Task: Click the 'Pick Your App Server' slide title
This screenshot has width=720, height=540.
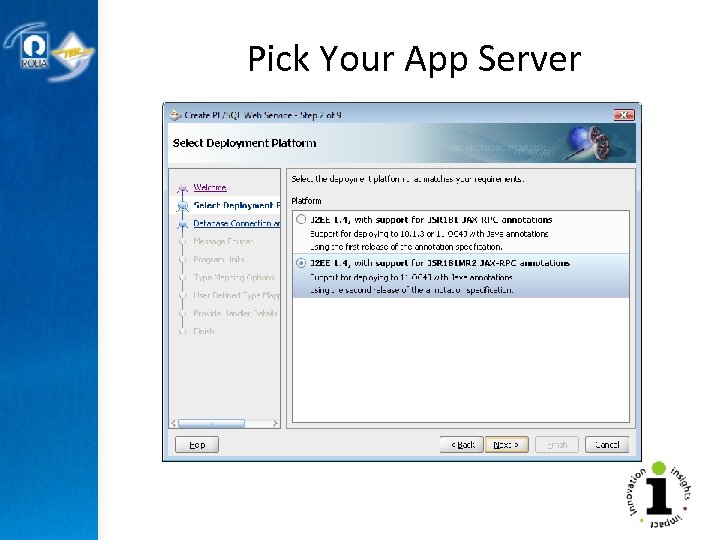Action: [414, 59]
